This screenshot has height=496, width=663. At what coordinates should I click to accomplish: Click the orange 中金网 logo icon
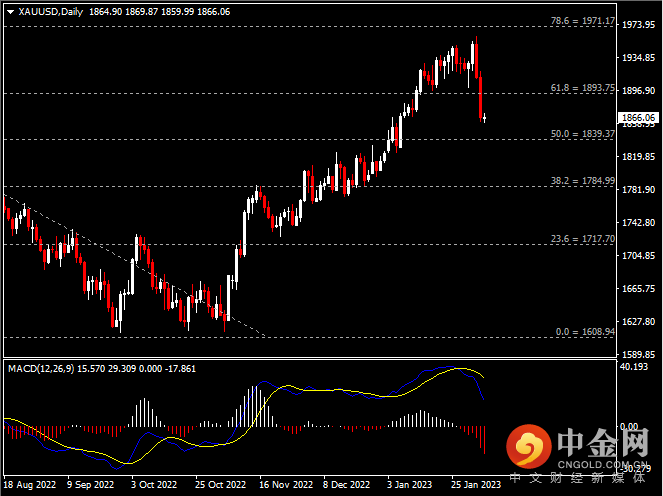[x=527, y=446]
